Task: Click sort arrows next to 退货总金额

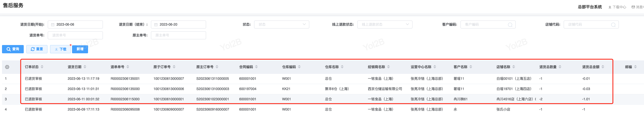Action: point(603,67)
